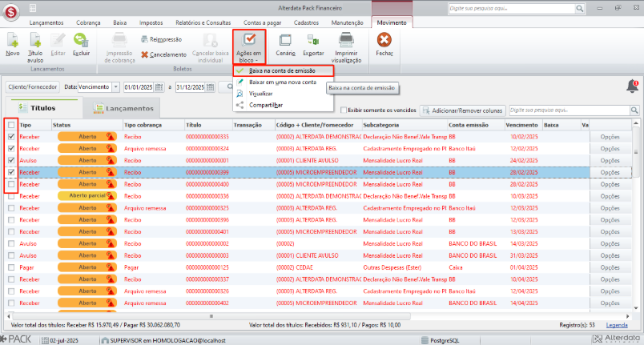Click warning icon on título 00000000000335
This screenshot has width=644, height=345.
(110, 137)
